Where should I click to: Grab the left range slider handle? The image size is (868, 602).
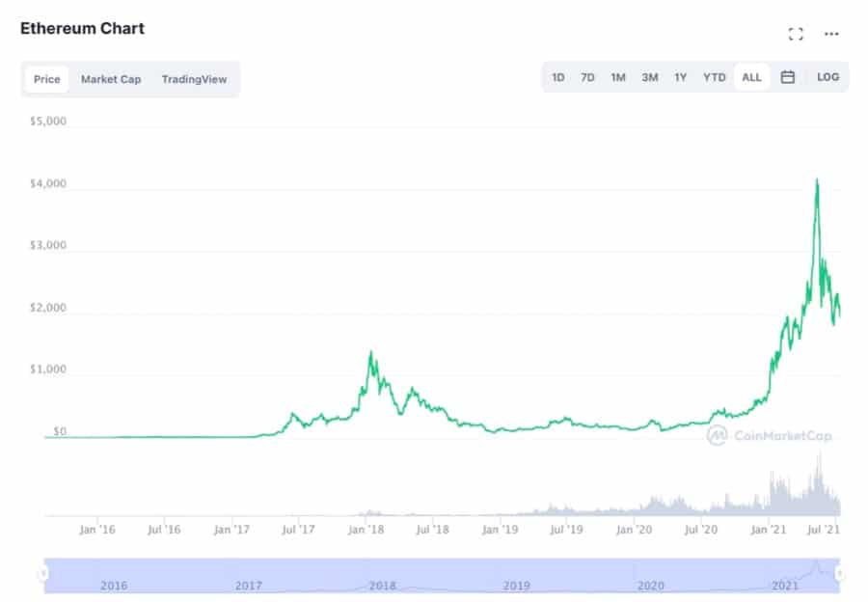42,574
